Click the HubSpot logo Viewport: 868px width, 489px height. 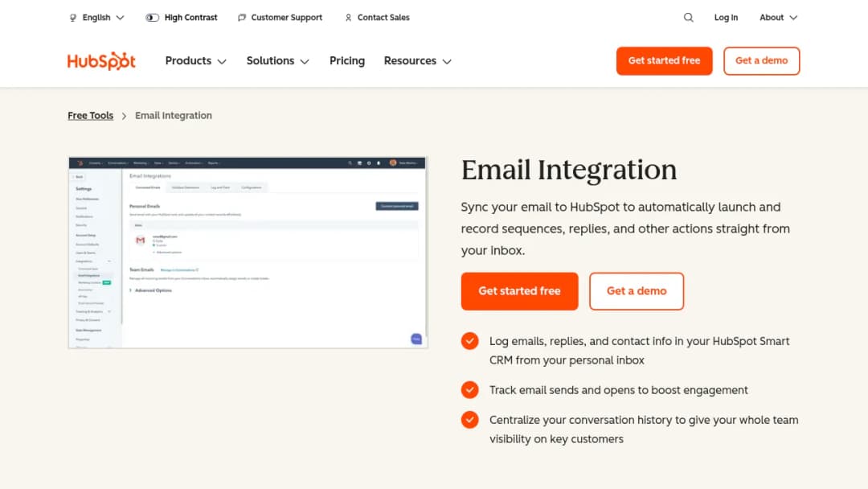coord(101,61)
